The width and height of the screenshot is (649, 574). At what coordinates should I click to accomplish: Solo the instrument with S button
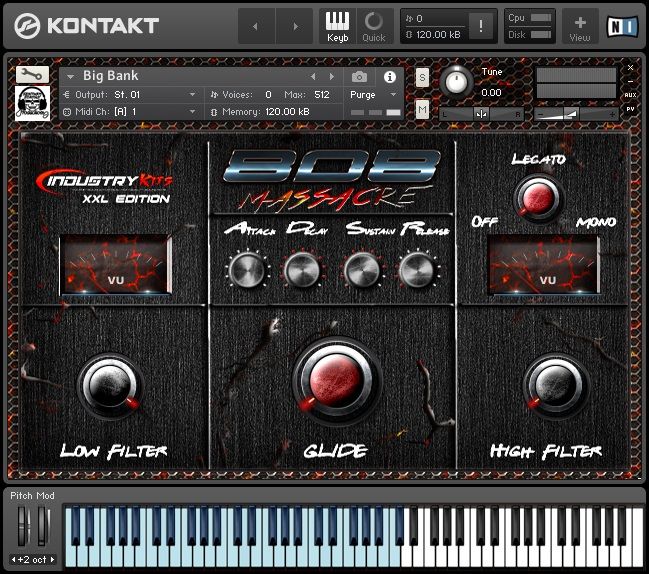(x=422, y=77)
